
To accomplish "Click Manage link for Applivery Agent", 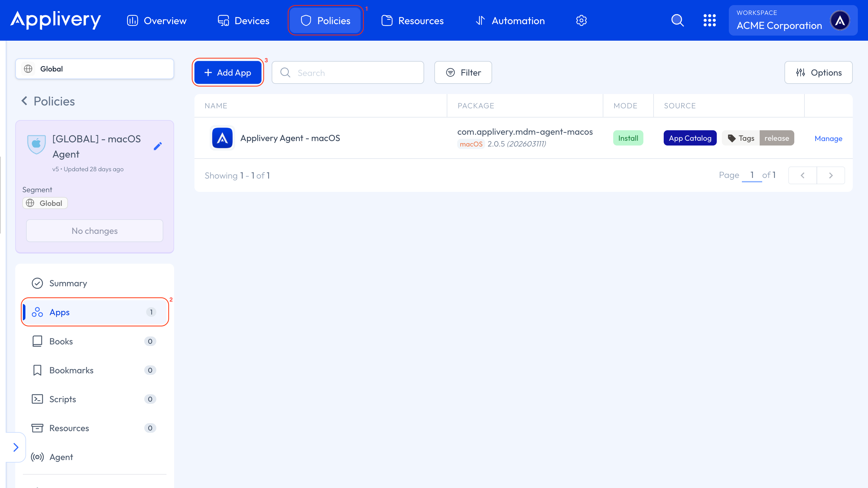I will (828, 139).
